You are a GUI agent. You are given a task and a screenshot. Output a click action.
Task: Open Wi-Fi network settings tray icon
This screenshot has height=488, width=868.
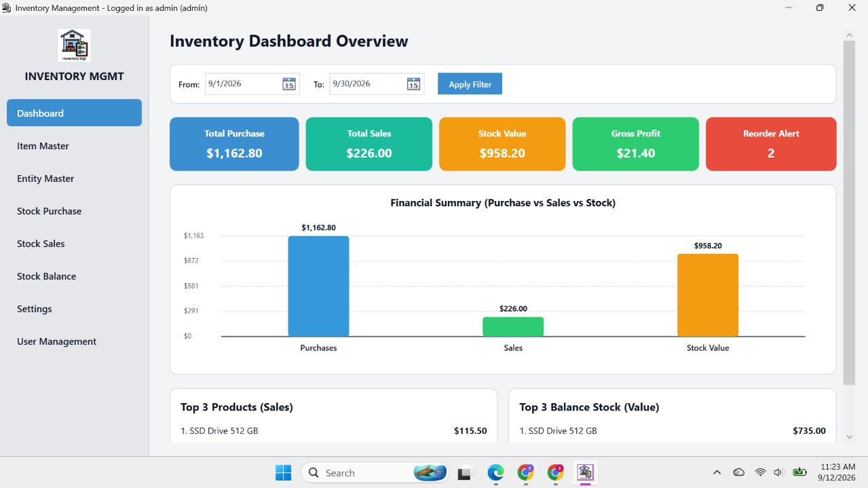pyautogui.click(x=760, y=472)
